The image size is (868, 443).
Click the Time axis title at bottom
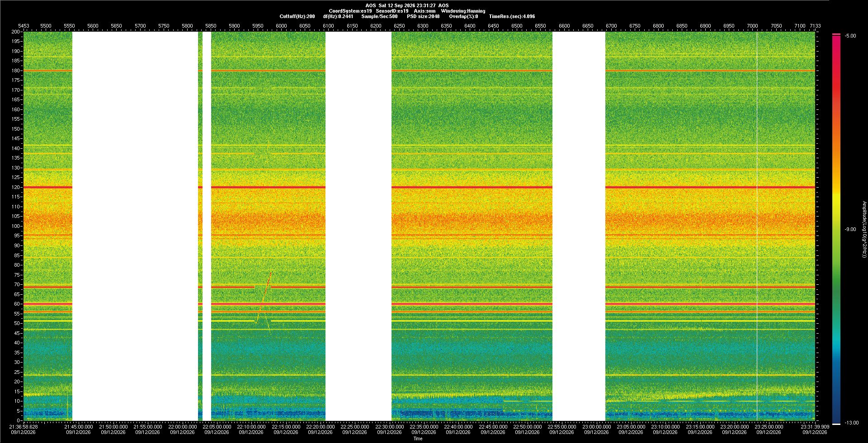pos(418,438)
